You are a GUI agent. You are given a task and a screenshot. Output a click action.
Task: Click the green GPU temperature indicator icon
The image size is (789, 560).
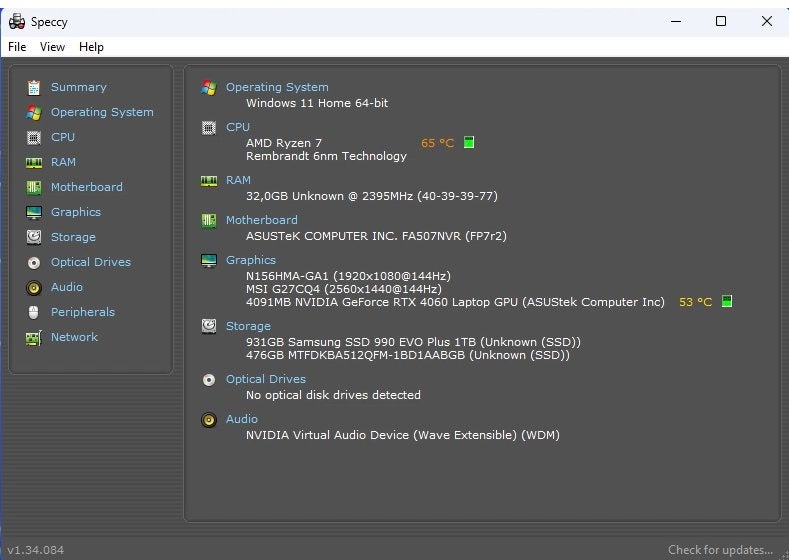click(x=727, y=301)
